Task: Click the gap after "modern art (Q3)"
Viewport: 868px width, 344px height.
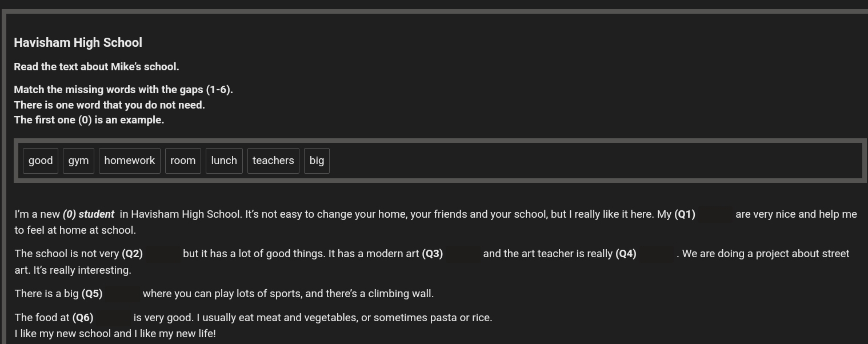Action: coord(463,254)
